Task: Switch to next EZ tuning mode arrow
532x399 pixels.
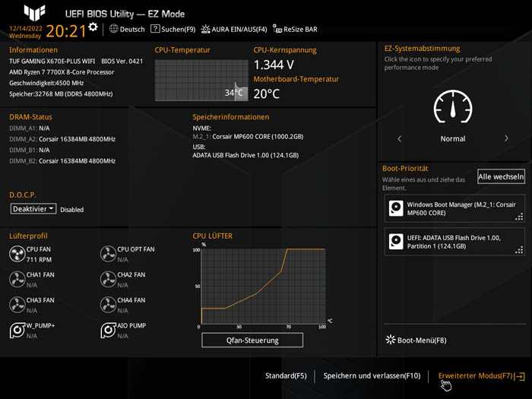Action: (506, 138)
